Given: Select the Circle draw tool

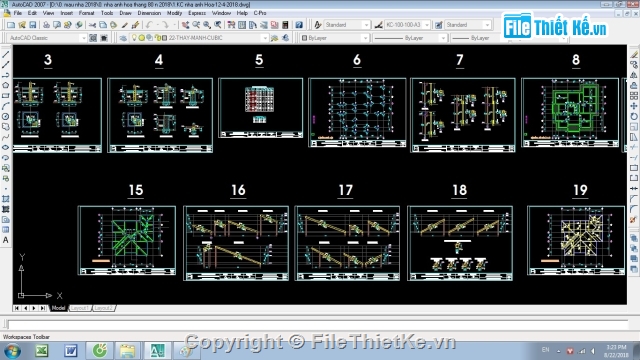Looking at the screenshot, I should (x=6, y=116).
